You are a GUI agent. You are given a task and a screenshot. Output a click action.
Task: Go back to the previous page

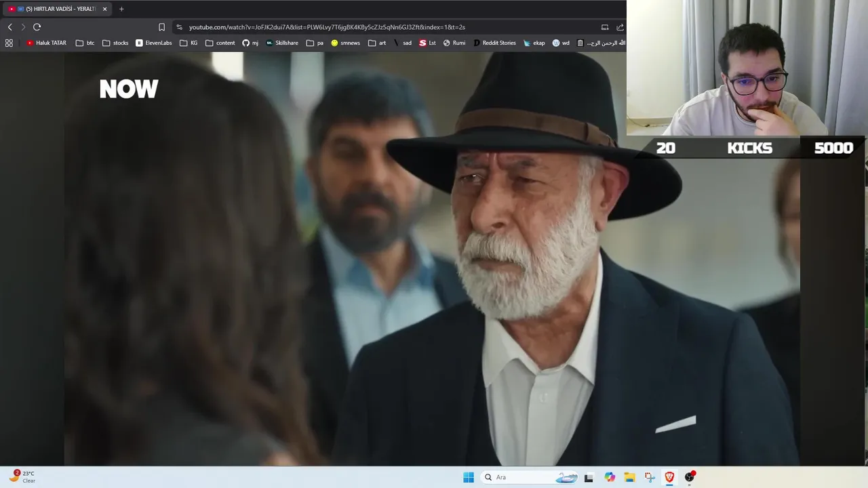coord(9,27)
